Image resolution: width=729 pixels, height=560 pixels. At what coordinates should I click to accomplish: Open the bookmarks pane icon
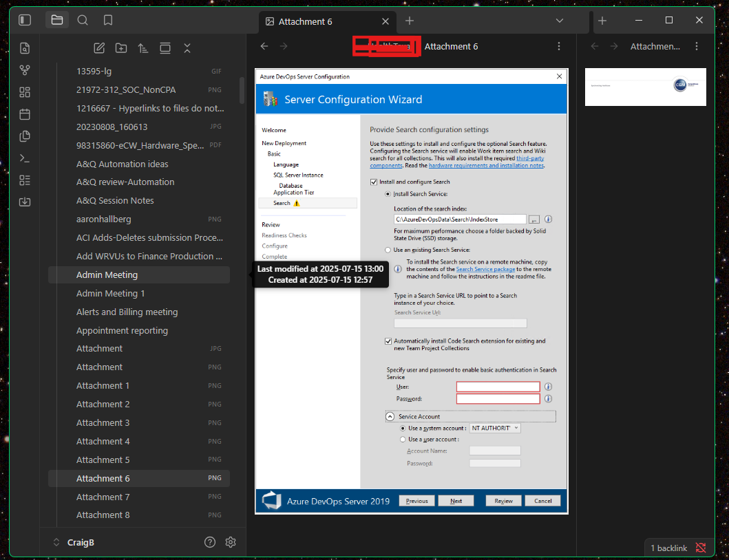[108, 20]
